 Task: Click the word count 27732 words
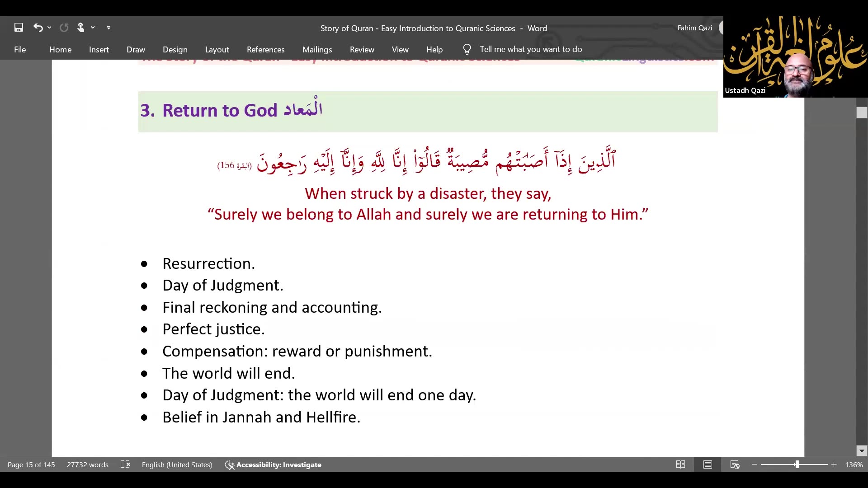(x=87, y=464)
